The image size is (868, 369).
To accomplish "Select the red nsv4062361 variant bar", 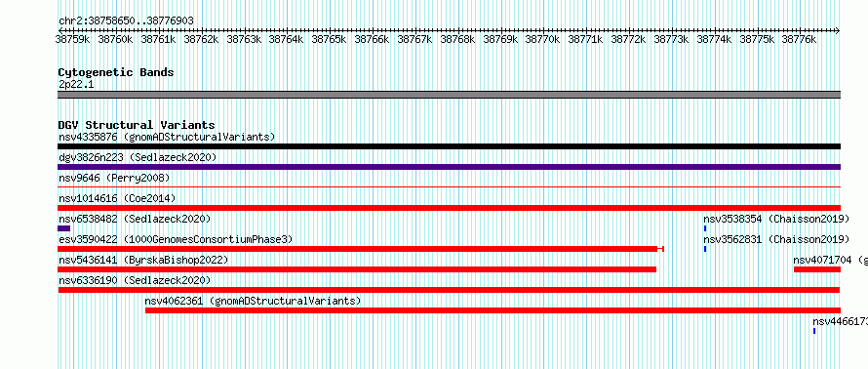I will 493,310.
